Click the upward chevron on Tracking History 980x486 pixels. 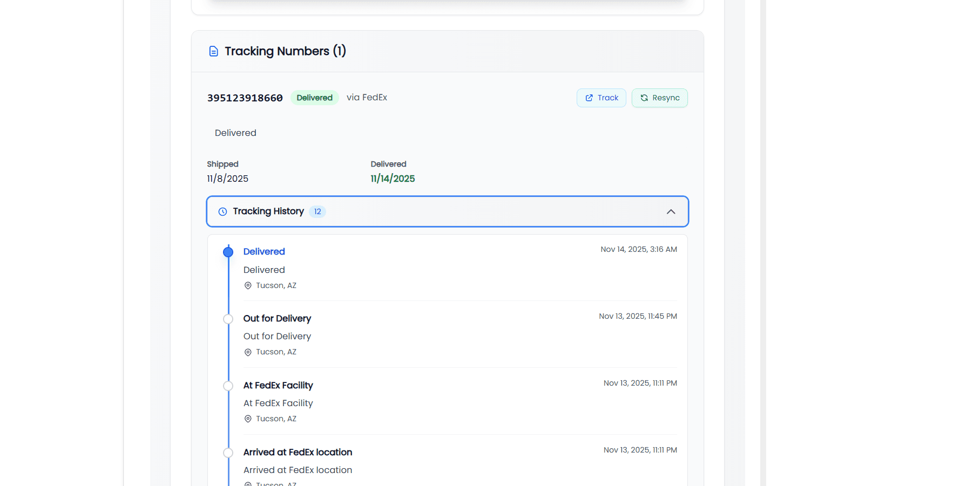(x=671, y=211)
